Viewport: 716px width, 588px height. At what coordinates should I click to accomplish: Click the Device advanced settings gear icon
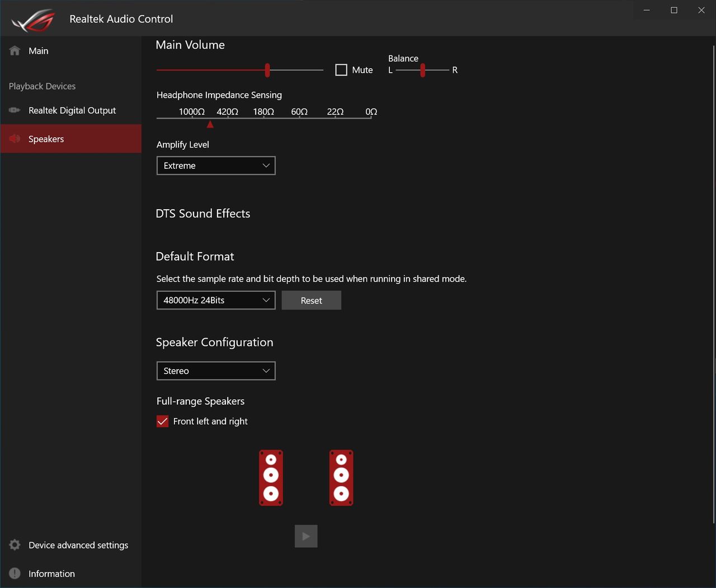[x=15, y=545]
